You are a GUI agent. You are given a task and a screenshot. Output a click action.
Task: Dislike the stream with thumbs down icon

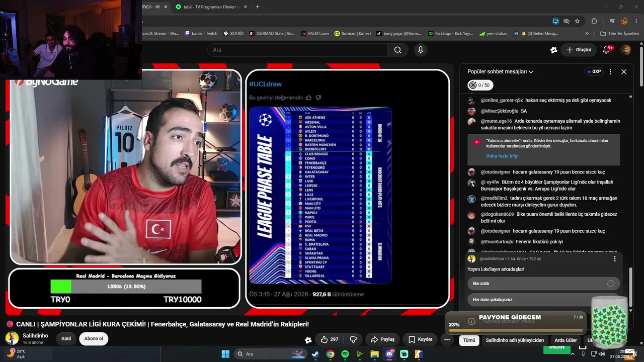[x=353, y=339]
